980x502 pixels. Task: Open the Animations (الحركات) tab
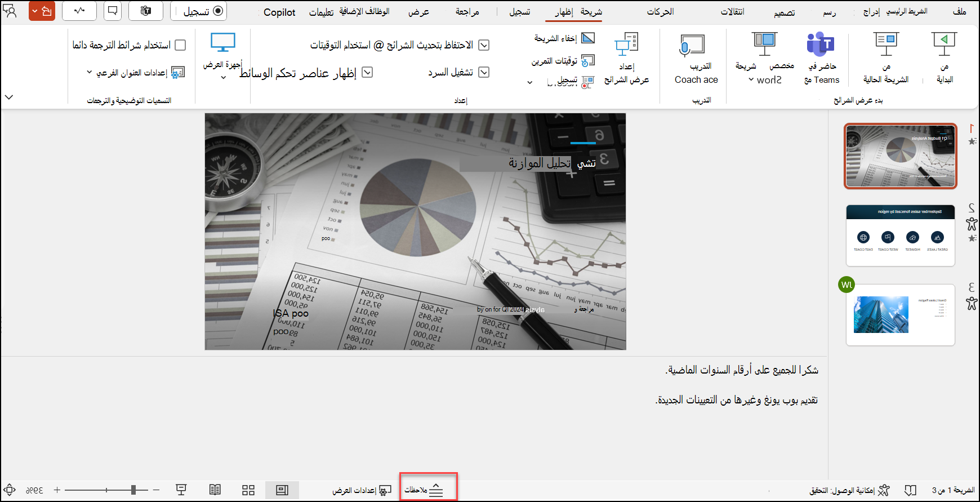tap(660, 12)
